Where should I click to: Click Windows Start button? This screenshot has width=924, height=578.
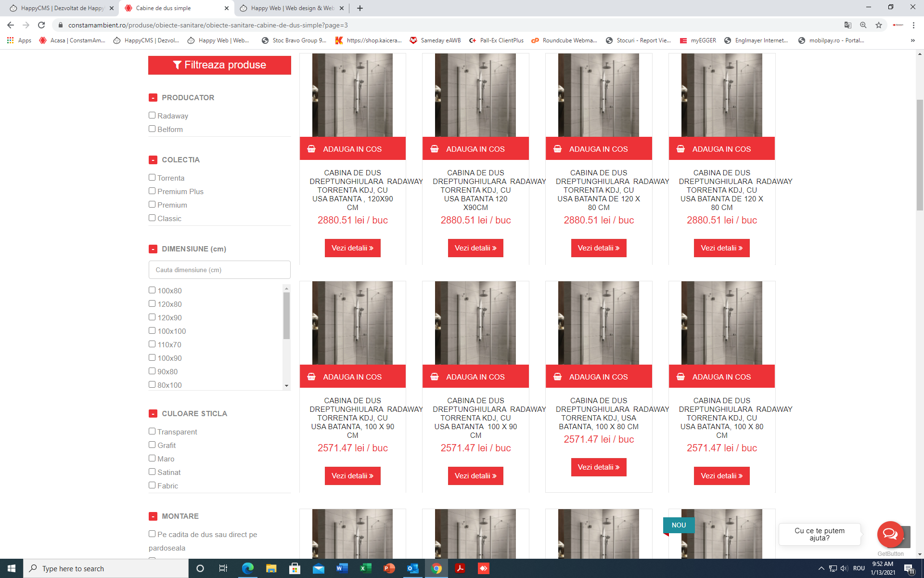click(12, 568)
